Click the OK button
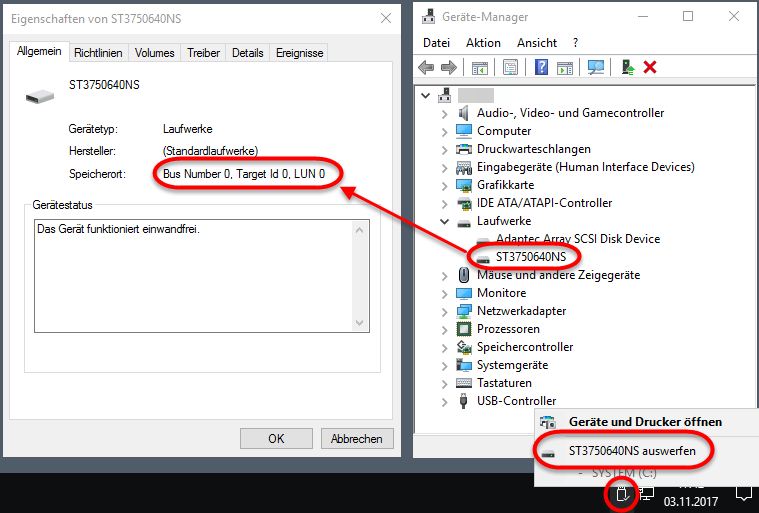Screen dimensions: 759x513 [x=276, y=439]
